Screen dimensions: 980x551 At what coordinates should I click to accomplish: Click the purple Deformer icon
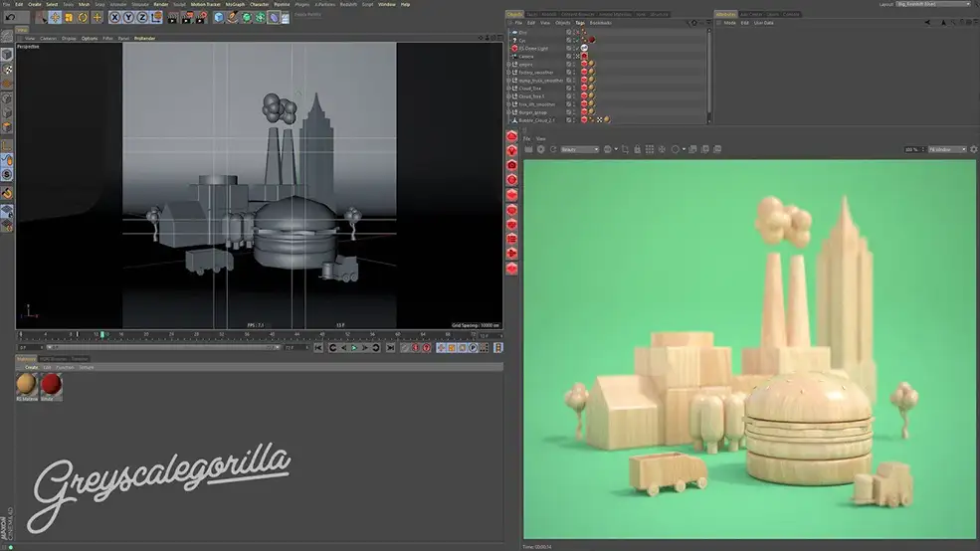pyautogui.click(x=274, y=18)
